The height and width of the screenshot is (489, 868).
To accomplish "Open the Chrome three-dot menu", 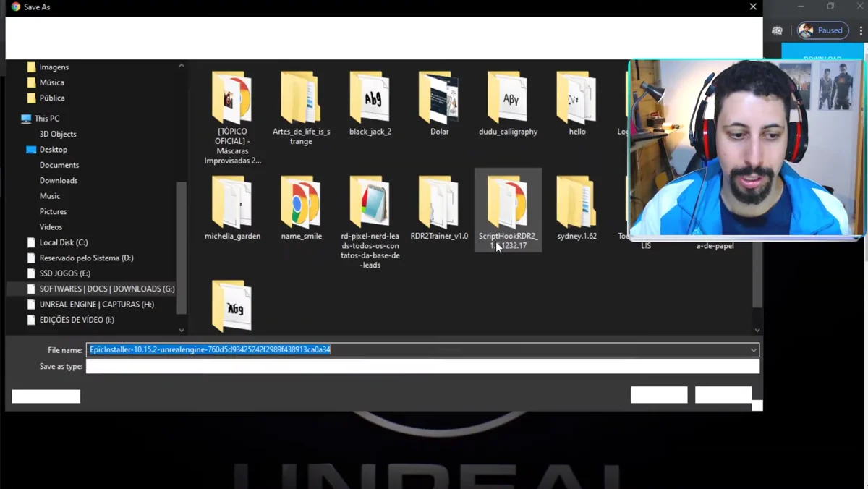I will coord(861,30).
